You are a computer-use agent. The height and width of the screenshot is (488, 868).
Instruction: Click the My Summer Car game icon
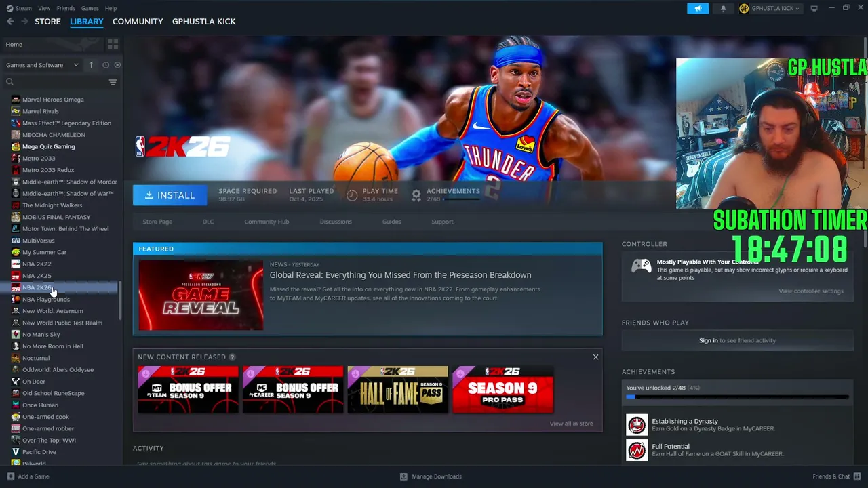[16, 252]
